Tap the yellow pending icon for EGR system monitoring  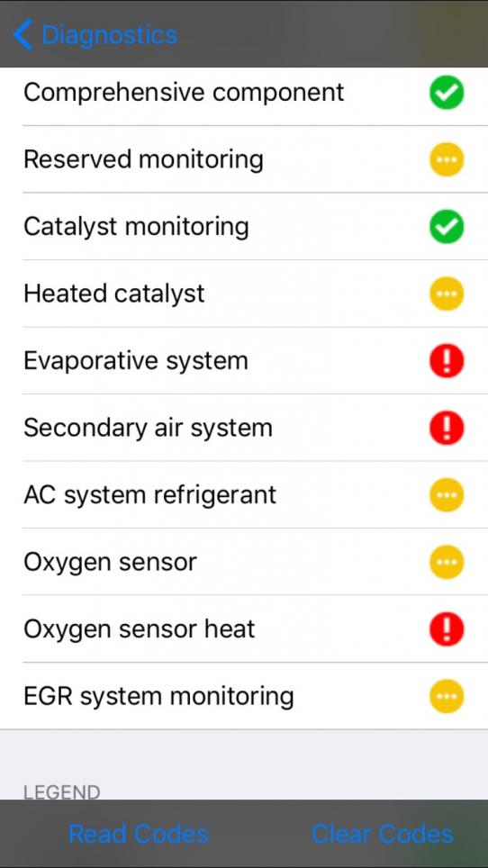(447, 696)
